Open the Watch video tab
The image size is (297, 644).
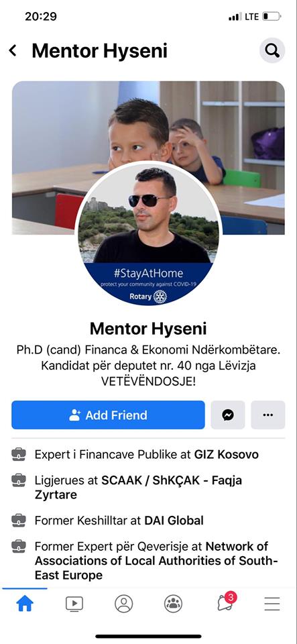pos(74,603)
